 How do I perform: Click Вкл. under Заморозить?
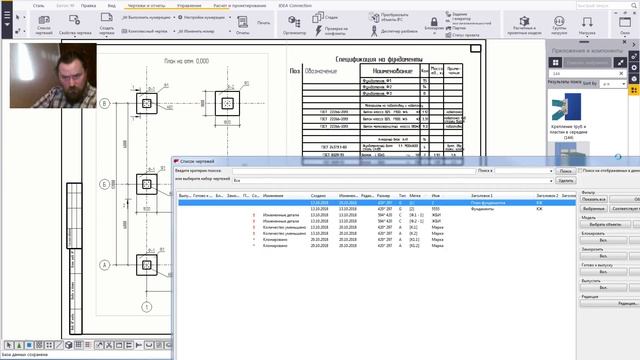point(603,256)
